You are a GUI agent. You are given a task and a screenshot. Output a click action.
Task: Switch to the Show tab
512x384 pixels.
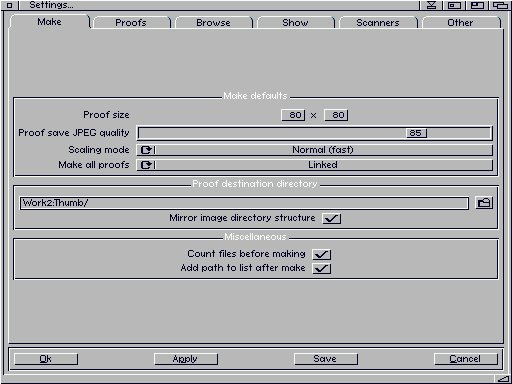[x=295, y=23]
